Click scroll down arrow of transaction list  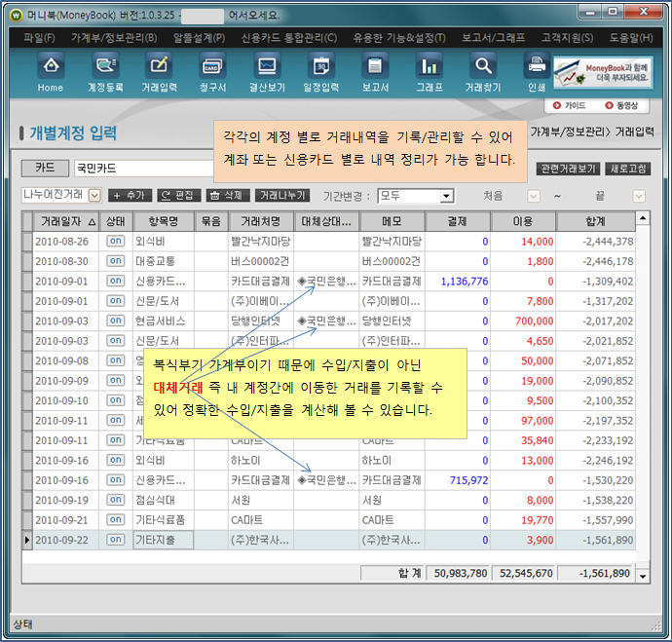click(642, 577)
